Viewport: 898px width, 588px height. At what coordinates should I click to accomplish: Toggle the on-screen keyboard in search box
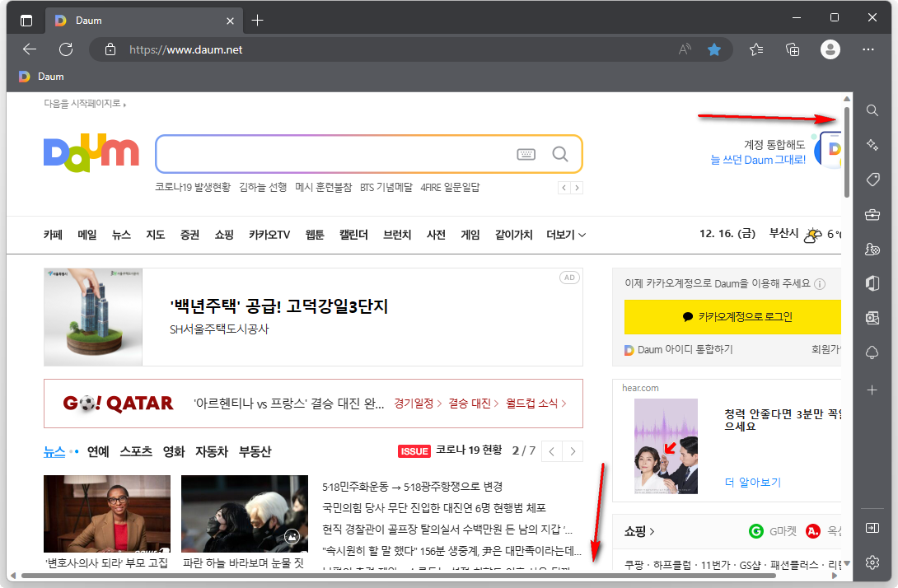coord(526,154)
